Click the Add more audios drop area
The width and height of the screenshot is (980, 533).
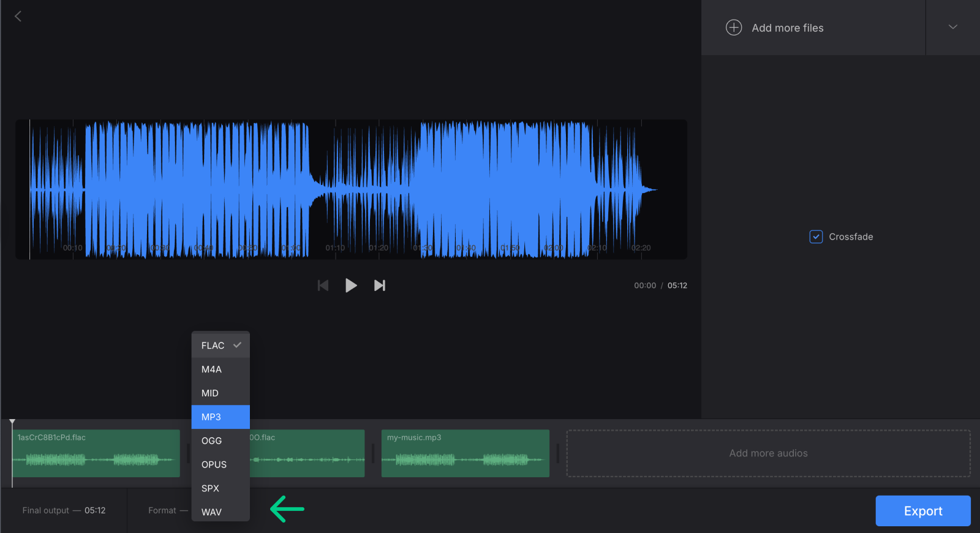tap(768, 453)
